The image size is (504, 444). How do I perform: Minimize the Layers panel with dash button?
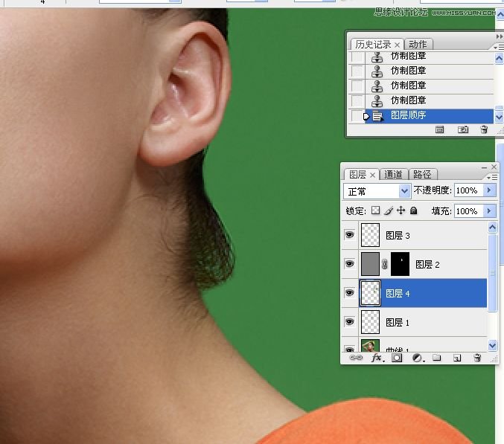[484, 167]
